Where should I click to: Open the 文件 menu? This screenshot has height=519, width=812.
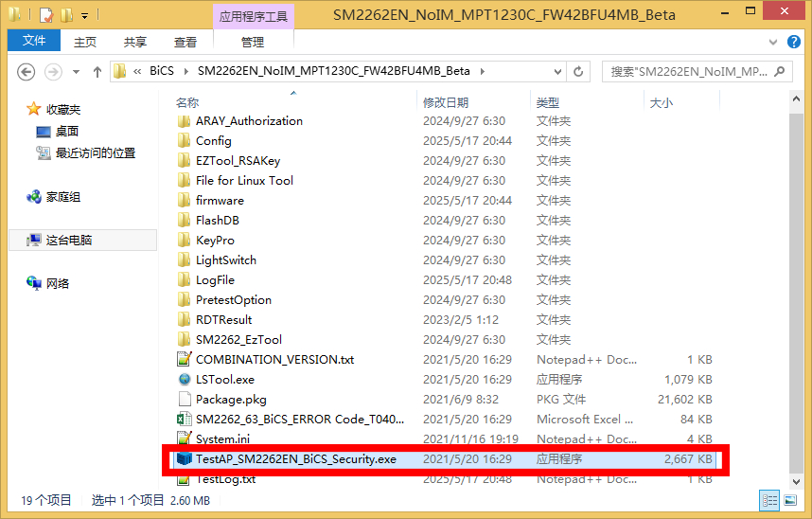(x=34, y=42)
